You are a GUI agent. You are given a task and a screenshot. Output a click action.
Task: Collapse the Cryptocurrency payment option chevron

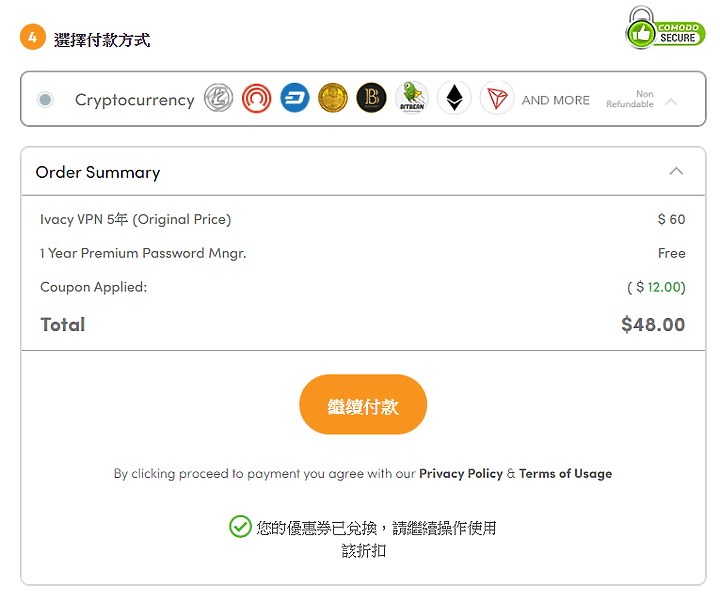pos(671,101)
